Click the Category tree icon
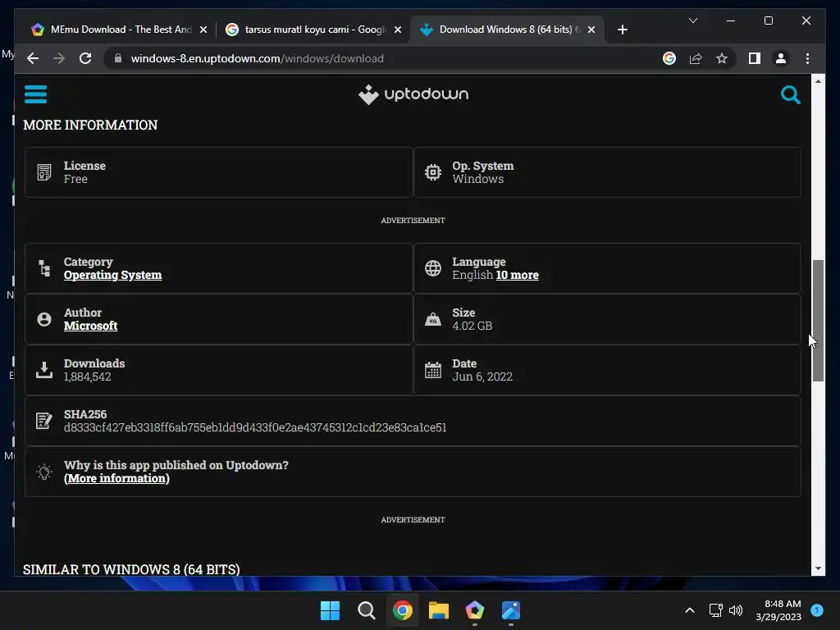840x630 pixels. [x=44, y=268]
